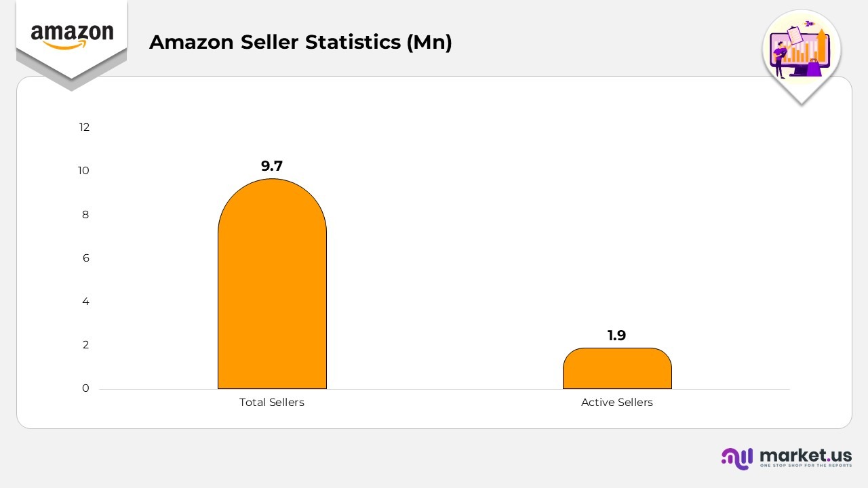Click the 4 tick label on the y-axis

tap(85, 302)
